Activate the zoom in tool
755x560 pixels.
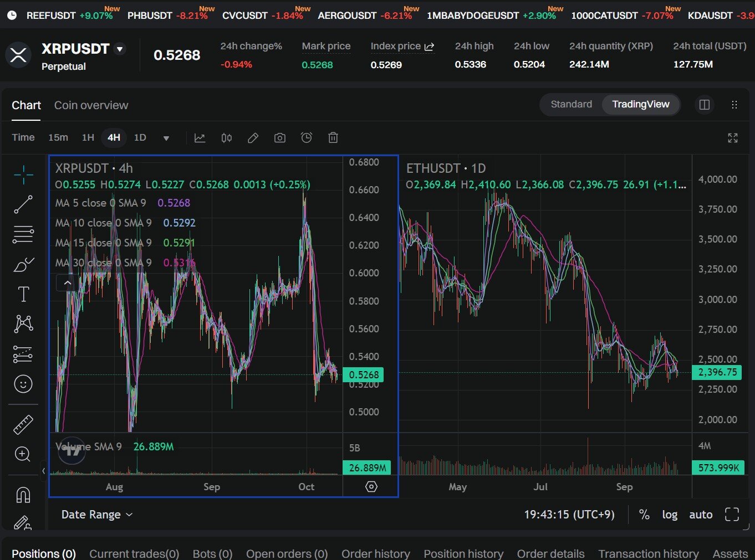[23, 455]
